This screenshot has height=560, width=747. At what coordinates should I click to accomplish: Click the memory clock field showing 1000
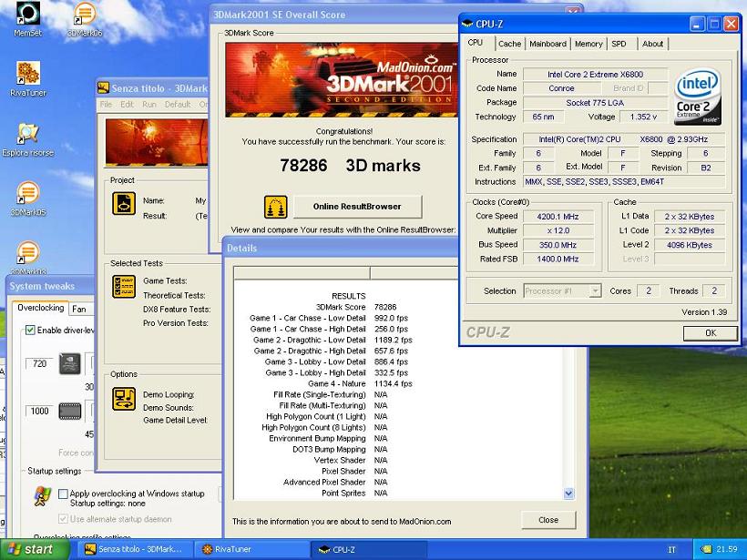click(x=39, y=411)
